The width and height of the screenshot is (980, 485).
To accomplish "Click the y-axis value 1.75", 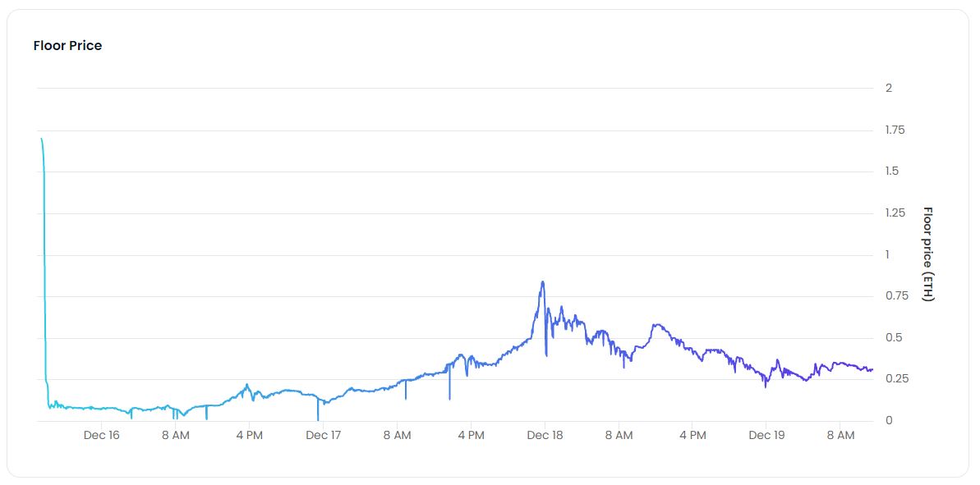I will (x=895, y=130).
